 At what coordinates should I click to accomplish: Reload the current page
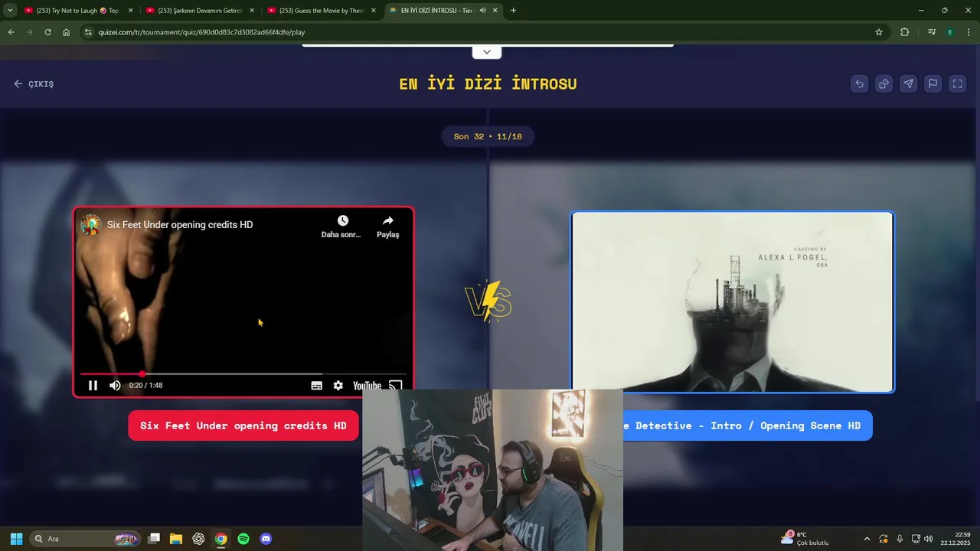point(47,32)
